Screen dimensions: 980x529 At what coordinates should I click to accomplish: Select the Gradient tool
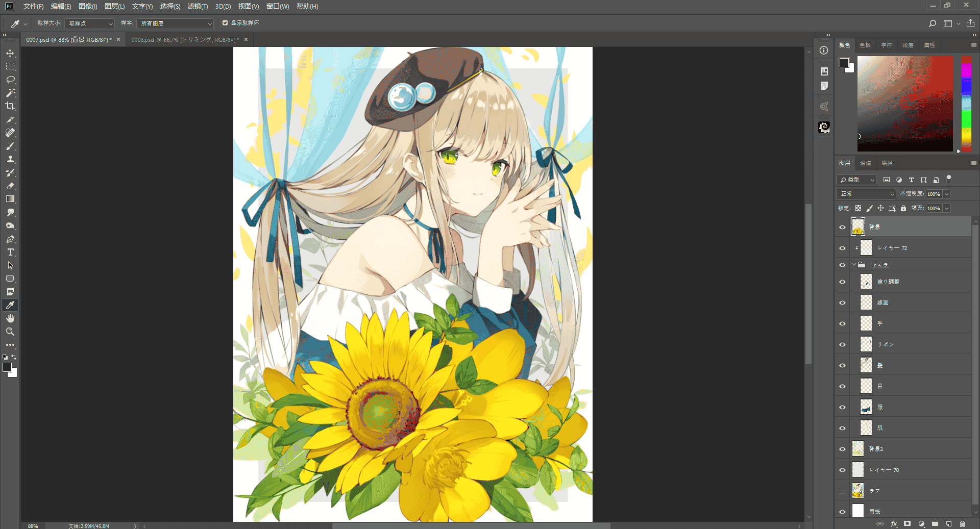coord(10,199)
